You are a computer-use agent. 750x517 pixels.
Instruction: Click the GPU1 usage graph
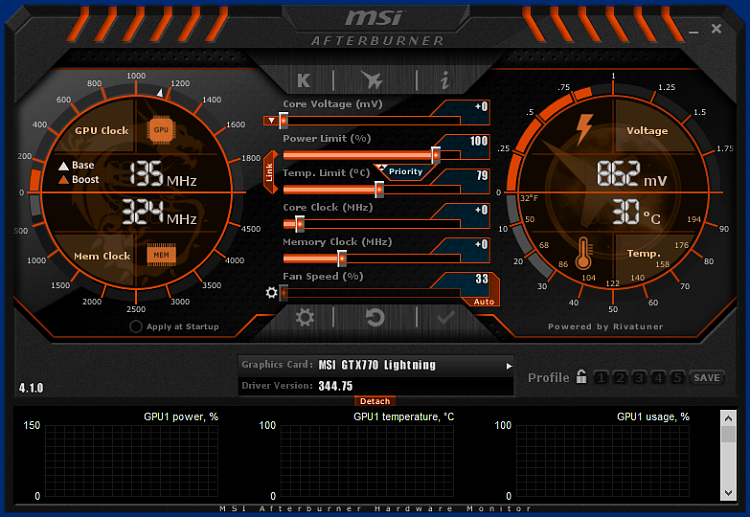point(603,461)
